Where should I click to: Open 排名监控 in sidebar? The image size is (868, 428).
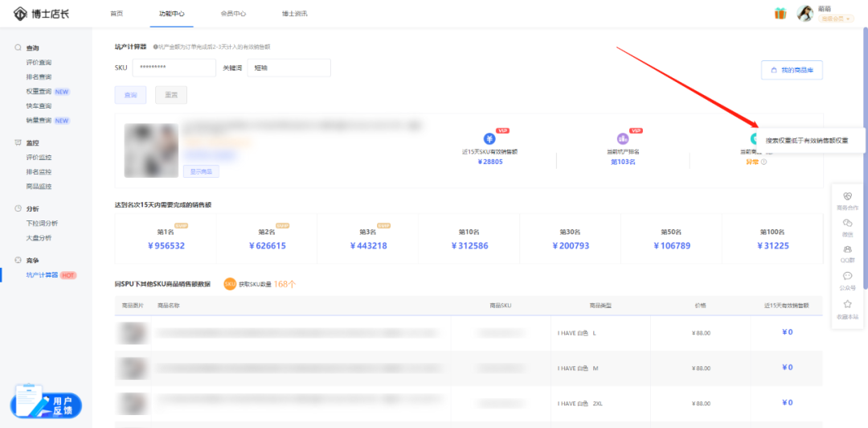[39, 172]
